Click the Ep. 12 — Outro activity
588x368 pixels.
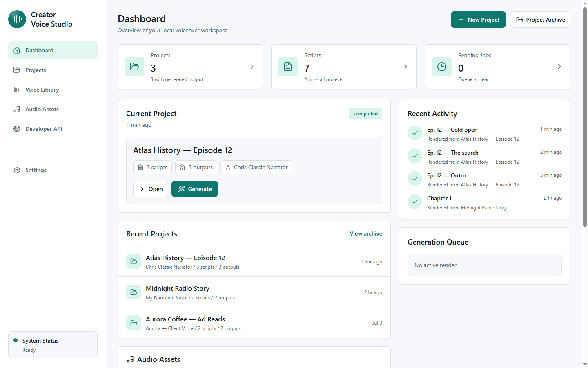click(x=485, y=180)
